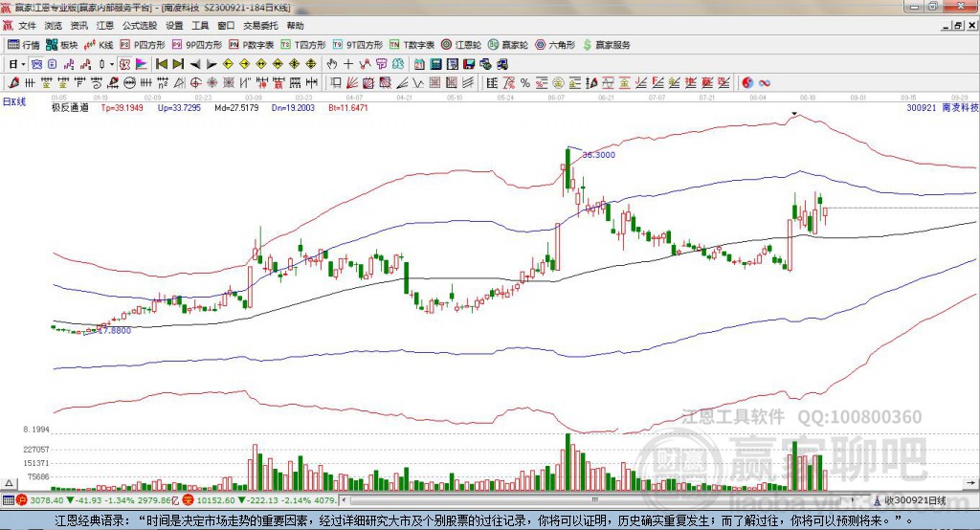Switch to K线 chart view

[x=99, y=45]
